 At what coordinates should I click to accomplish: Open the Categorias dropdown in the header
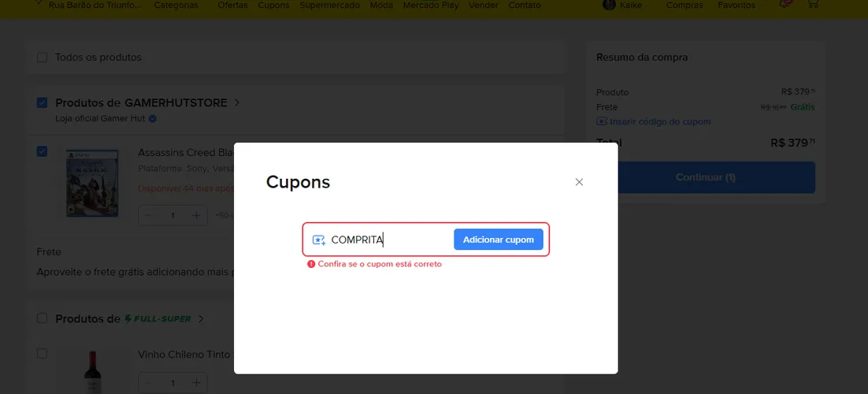pos(176,5)
